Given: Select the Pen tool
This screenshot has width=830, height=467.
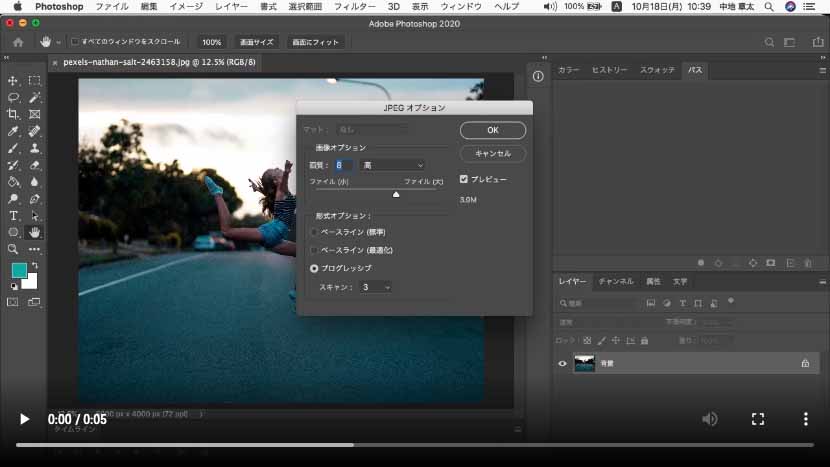Looking at the screenshot, I should point(34,199).
